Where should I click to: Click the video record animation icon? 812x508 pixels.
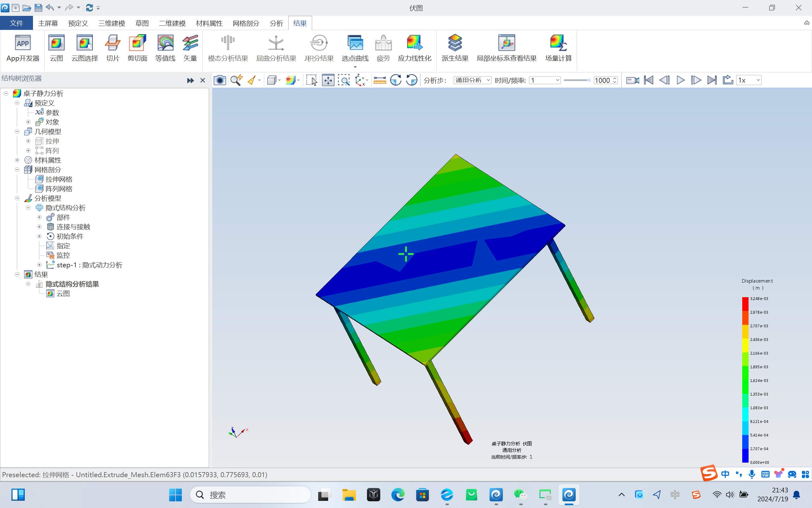point(632,80)
